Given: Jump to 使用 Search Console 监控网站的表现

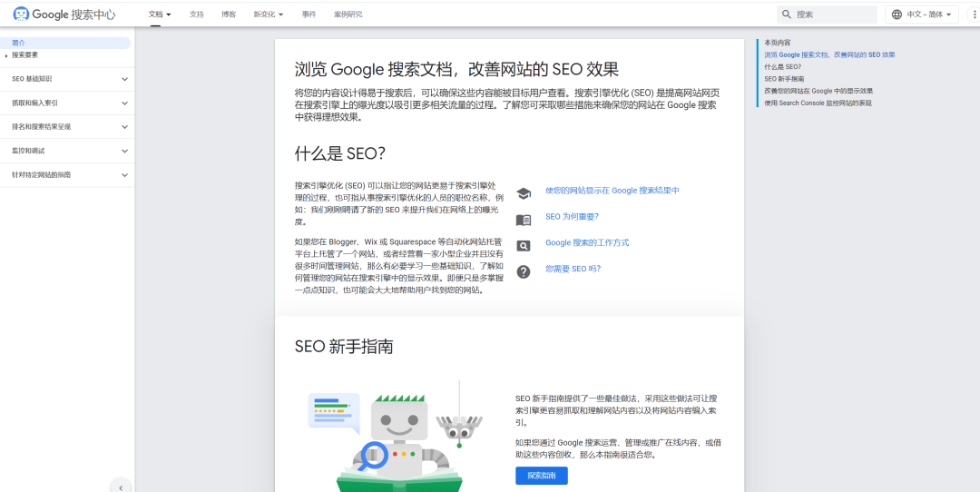Looking at the screenshot, I should click(x=818, y=103).
